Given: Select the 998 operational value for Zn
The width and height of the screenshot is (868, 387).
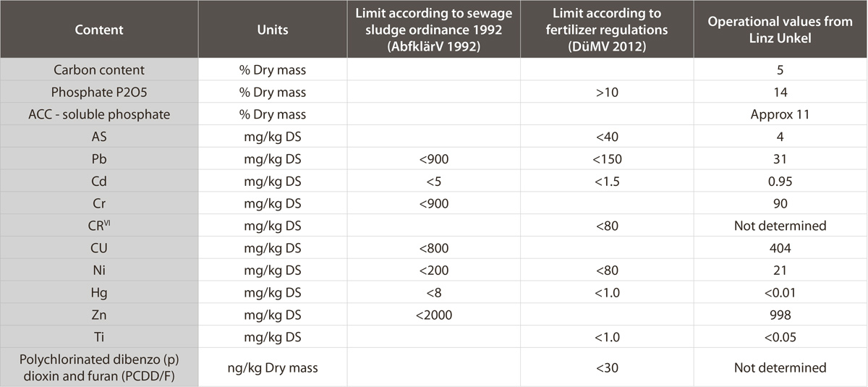Looking at the screenshot, I should pos(780,315).
